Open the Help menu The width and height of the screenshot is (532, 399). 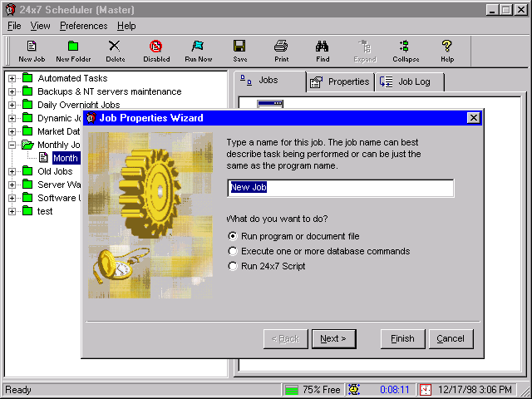pos(126,26)
